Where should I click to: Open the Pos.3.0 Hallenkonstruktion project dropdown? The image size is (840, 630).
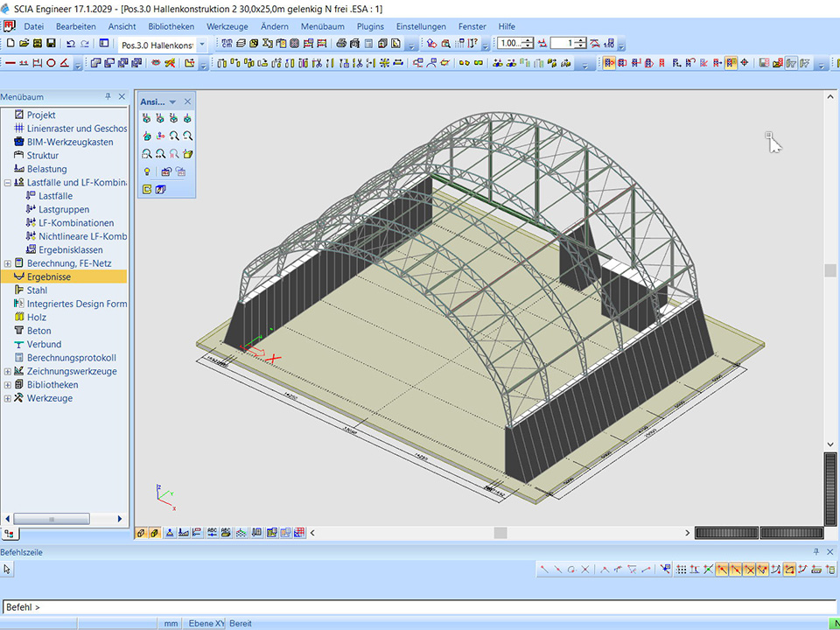(x=202, y=44)
